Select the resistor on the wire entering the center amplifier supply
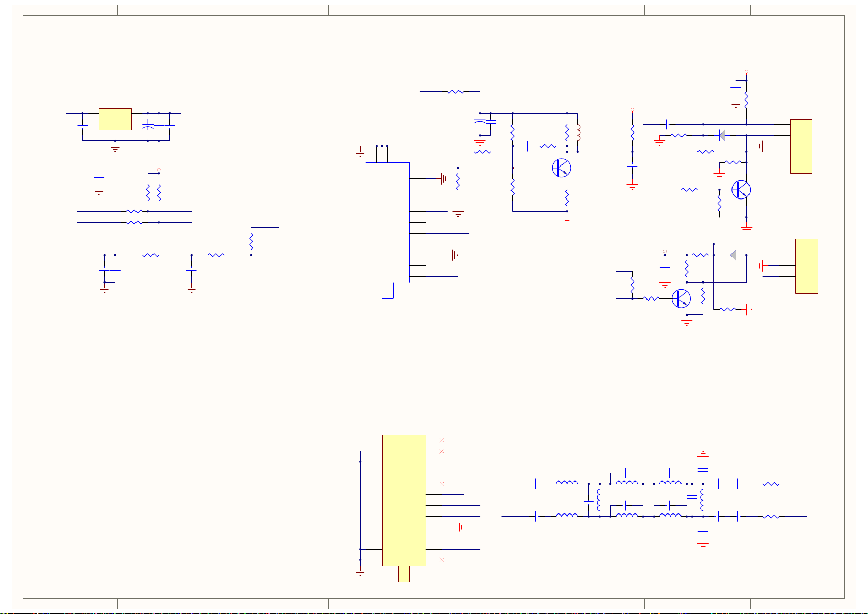The width and height of the screenshot is (868, 614). tap(455, 92)
